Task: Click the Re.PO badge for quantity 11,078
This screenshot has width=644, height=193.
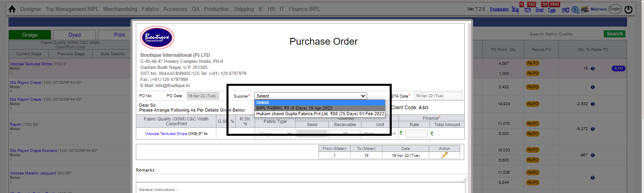Action: 532,124
